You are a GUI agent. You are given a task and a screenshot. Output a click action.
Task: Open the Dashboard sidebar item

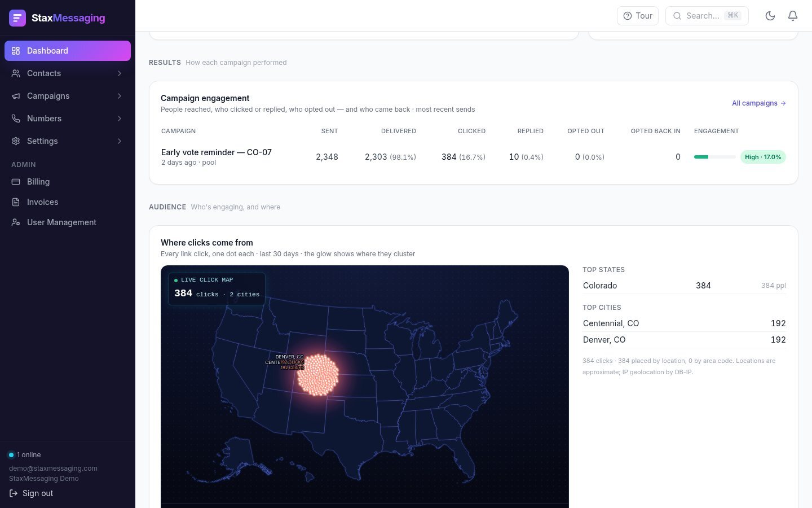(68, 51)
